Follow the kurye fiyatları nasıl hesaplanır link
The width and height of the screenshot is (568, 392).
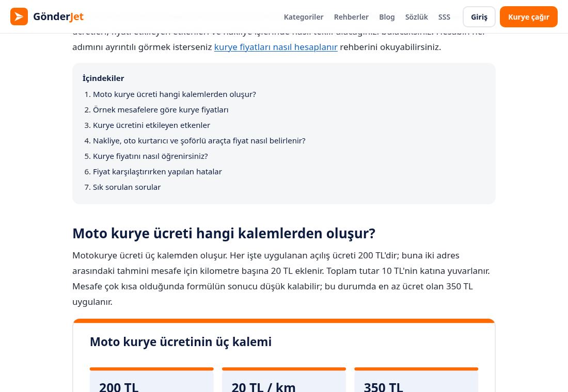[276, 47]
